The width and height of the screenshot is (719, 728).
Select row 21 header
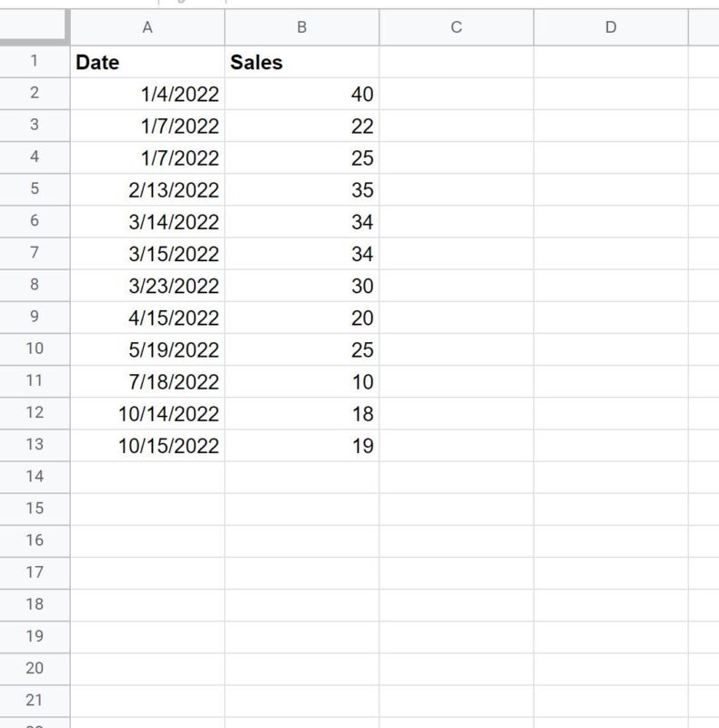(x=35, y=700)
